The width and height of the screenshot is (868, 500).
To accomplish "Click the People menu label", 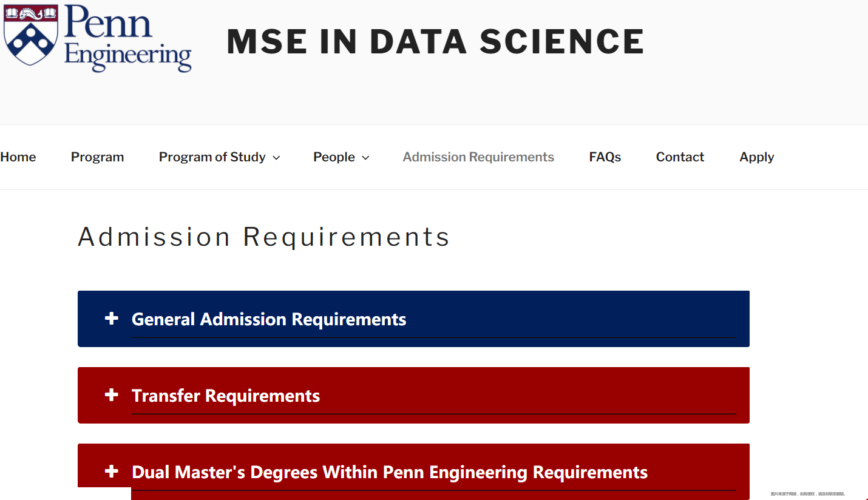I will tap(334, 157).
